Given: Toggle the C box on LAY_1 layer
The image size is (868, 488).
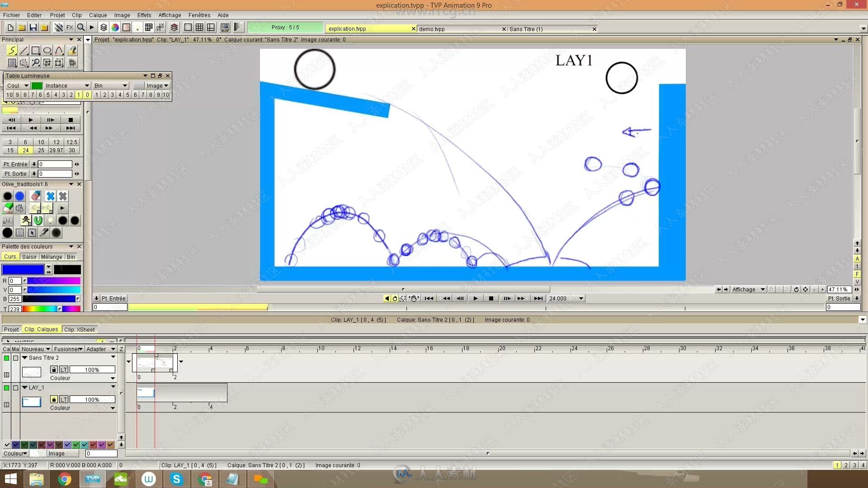Looking at the screenshot, I should coord(6,404).
